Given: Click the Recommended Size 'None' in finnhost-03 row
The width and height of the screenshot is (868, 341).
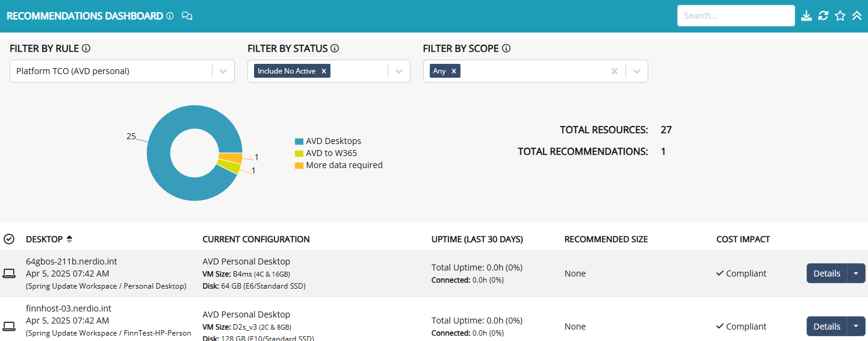Looking at the screenshot, I should pos(575,327).
